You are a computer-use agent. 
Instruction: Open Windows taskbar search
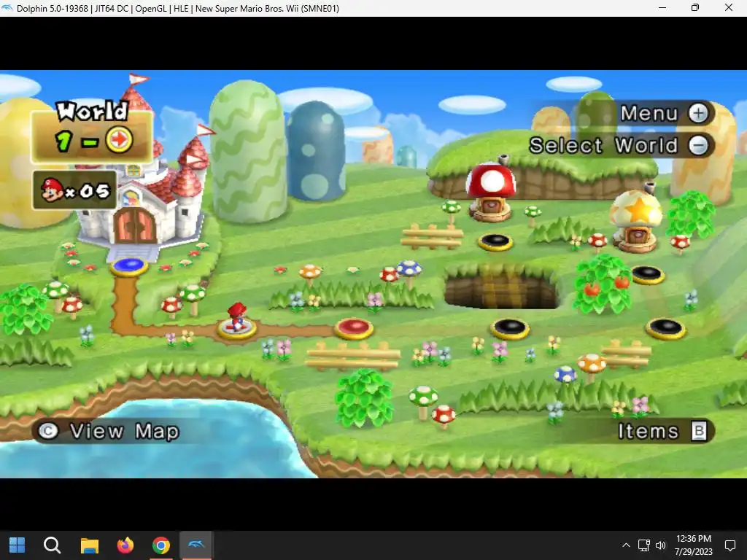pyautogui.click(x=52, y=545)
